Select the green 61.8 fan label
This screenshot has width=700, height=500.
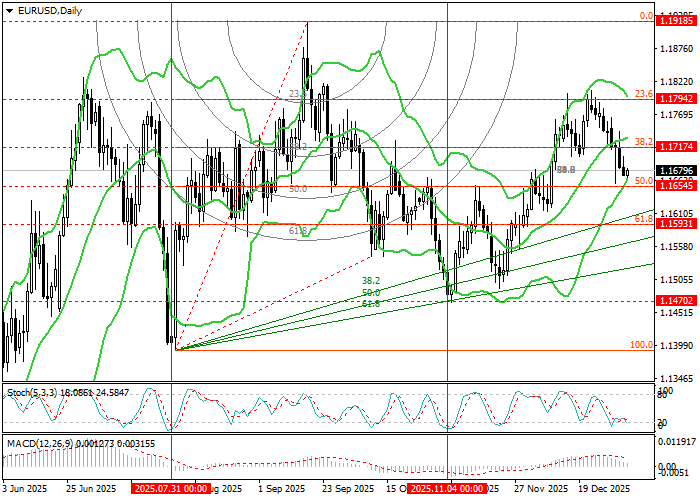click(x=371, y=304)
